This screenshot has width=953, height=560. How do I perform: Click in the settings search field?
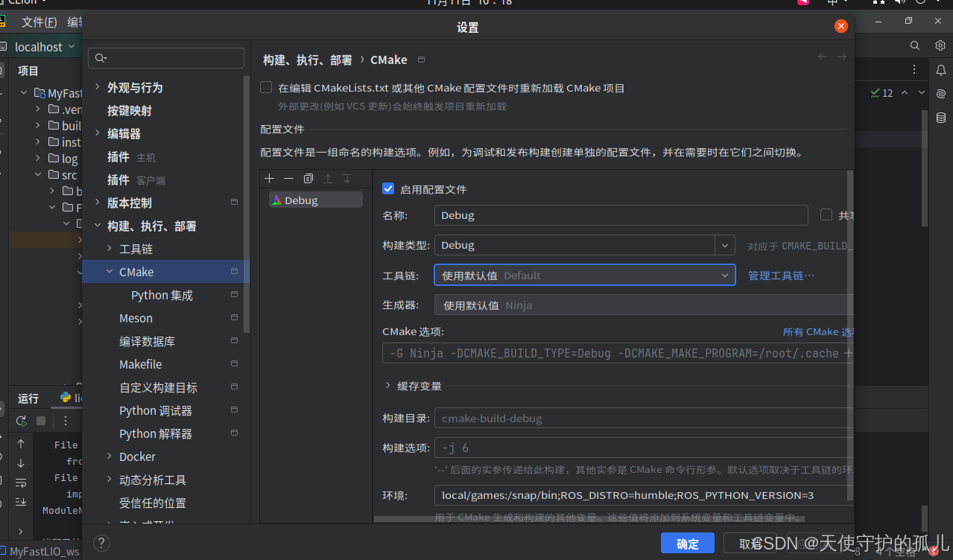click(166, 58)
